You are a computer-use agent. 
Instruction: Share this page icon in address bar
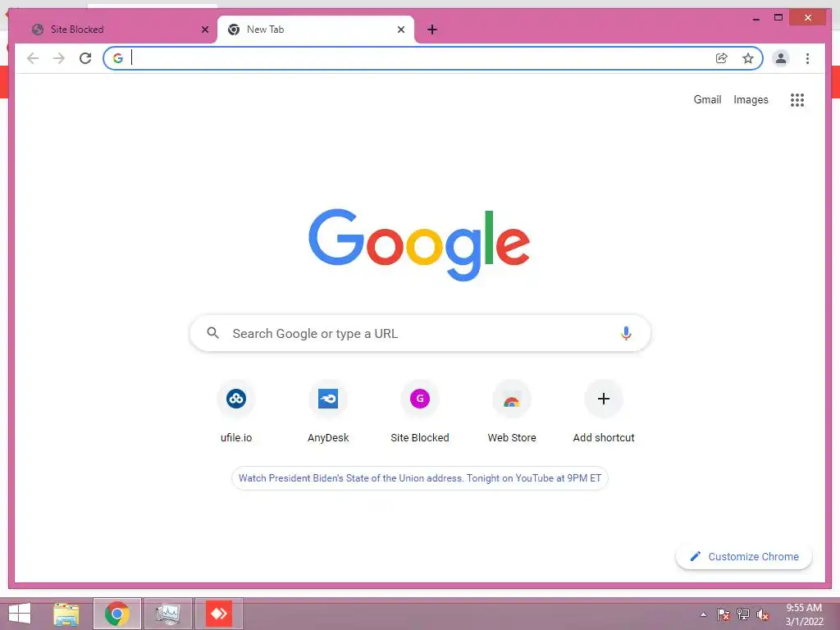pos(722,58)
